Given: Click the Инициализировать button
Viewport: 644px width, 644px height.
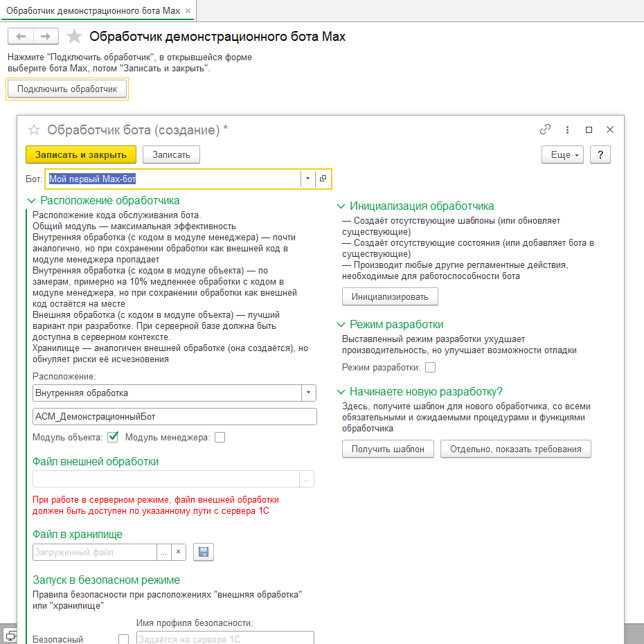Looking at the screenshot, I should 390,296.
